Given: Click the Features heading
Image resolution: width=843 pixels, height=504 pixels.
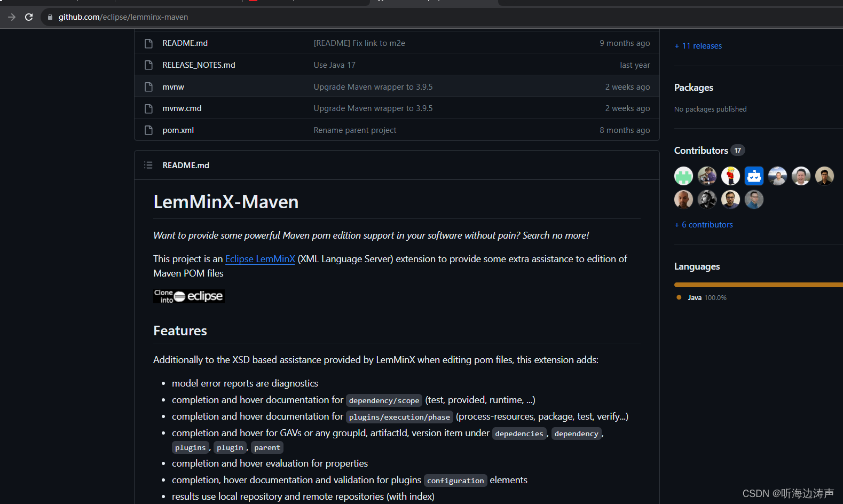Looking at the screenshot, I should tap(180, 331).
